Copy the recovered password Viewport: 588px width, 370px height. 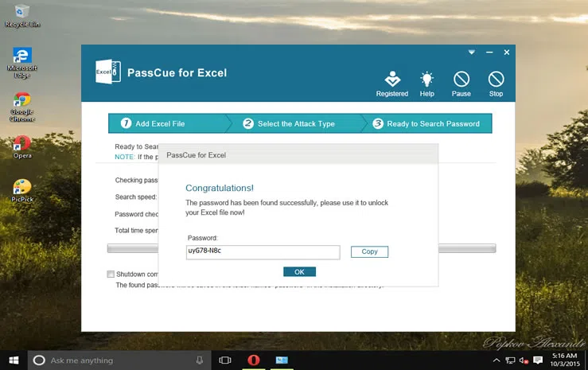pyautogui.click(x=369, y=251)
